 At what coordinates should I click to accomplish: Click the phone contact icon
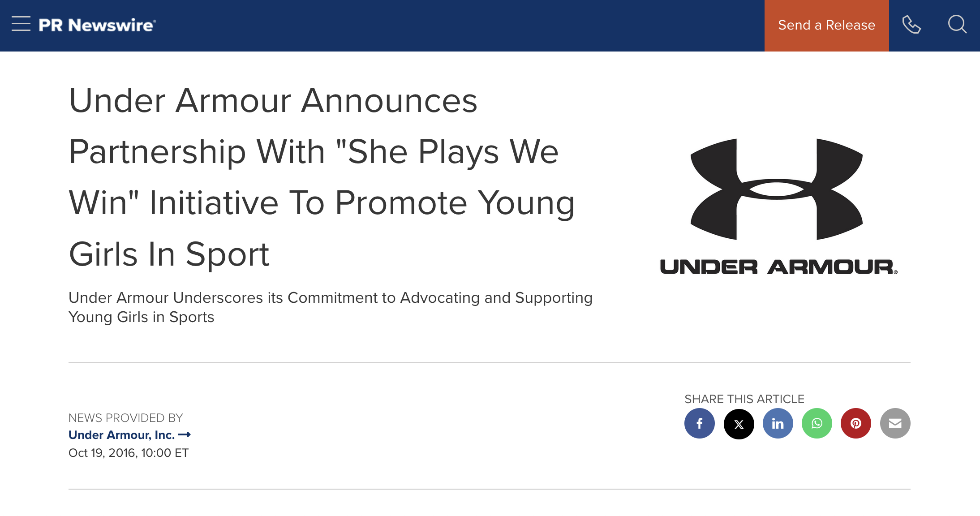coord(911,25)
